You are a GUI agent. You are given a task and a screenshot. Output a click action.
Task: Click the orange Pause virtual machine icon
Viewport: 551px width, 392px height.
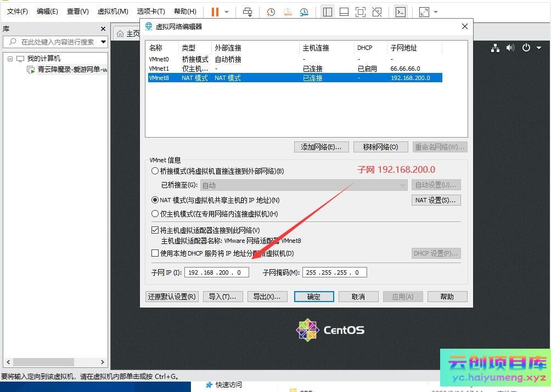(215, 12)
